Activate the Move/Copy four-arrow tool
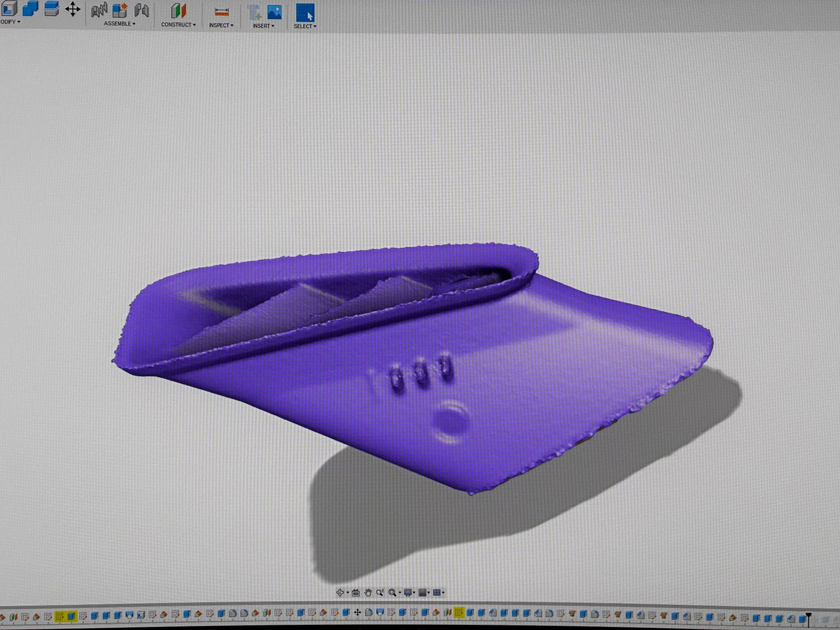Viewport: 840px width, 630px height. [x=72, y=9]
